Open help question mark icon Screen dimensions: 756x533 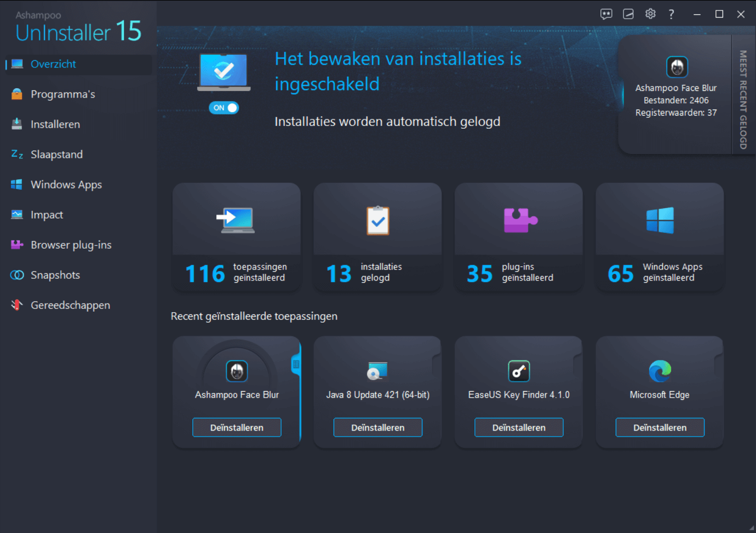coord(672,14)
